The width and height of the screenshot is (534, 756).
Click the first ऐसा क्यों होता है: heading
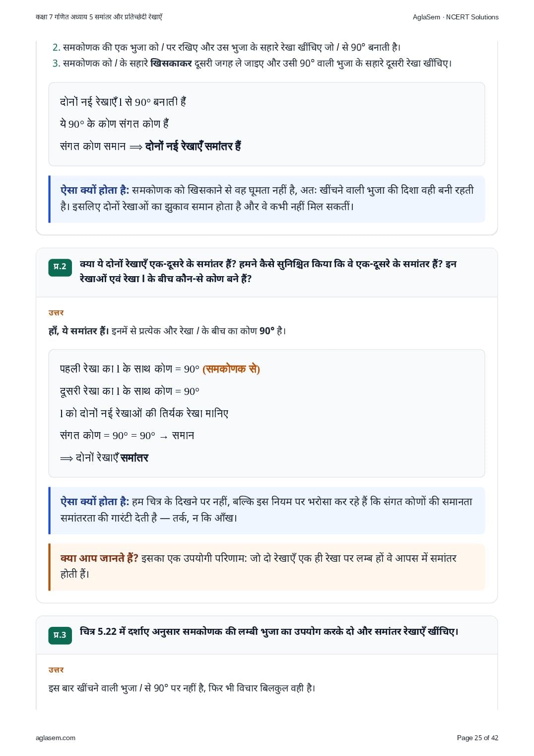point(95,190)
